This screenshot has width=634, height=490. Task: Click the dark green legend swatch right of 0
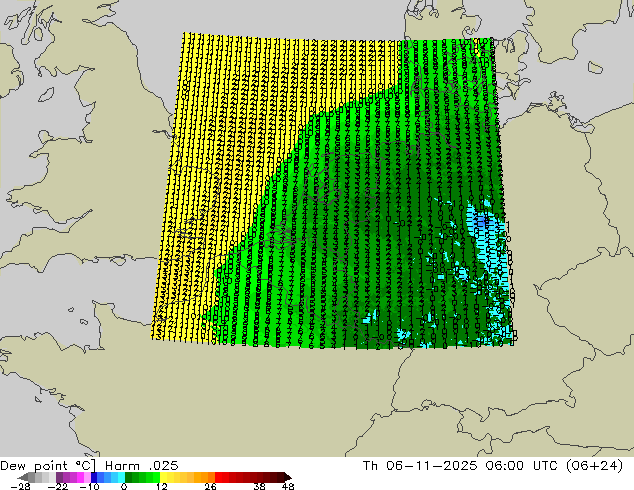tap(129, 477)
